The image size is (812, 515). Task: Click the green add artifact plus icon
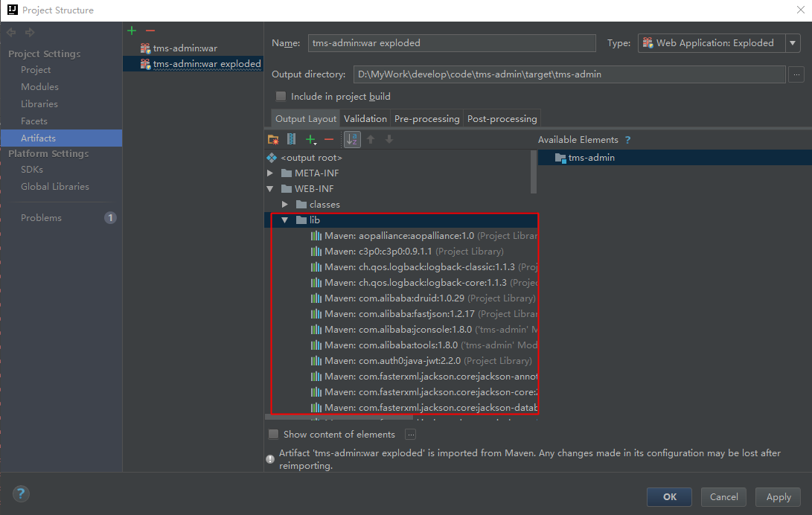point(132,31)
